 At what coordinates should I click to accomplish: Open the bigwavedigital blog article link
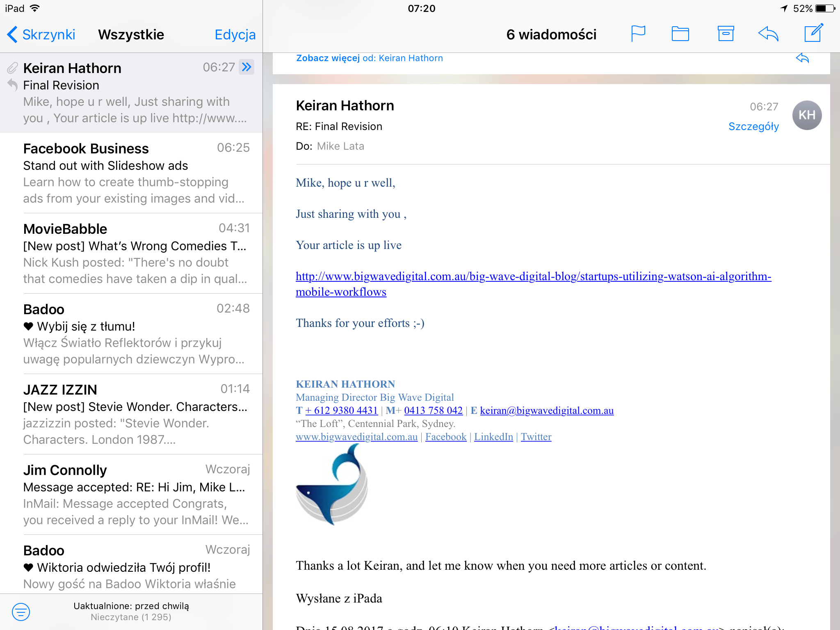click(x=533, y=277)
